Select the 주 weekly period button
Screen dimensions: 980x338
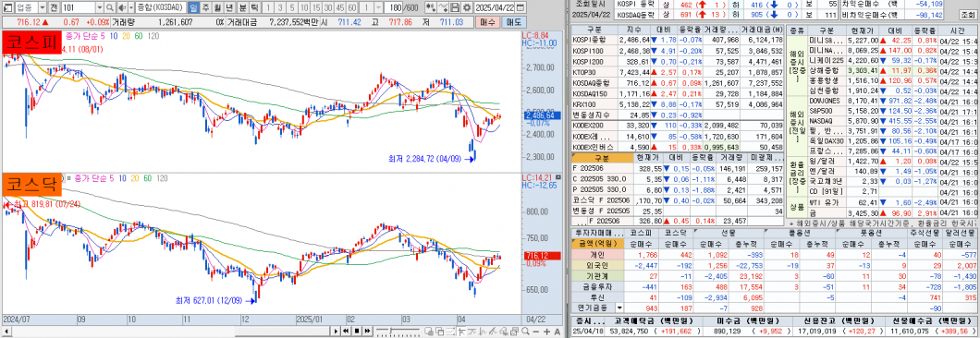(205, 7)
